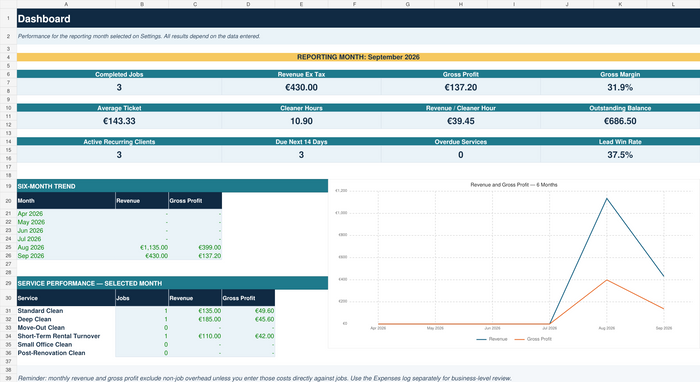Select the May 2026 month cell

[66, 222]
